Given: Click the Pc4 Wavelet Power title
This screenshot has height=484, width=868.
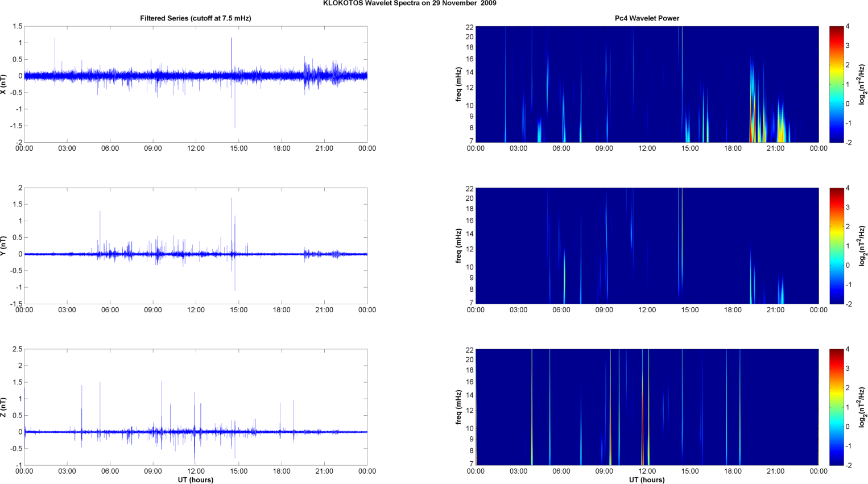Looking at the screenshot, I should coord(647,18).
